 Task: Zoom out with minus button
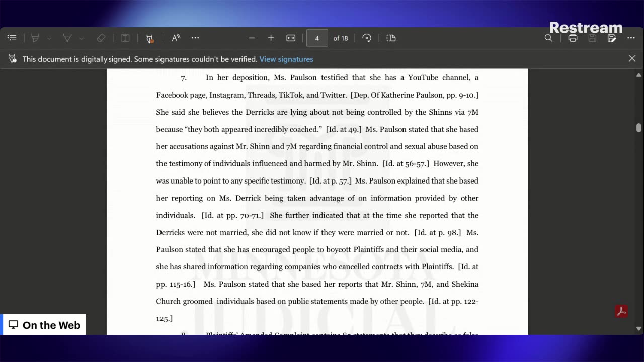252,38
